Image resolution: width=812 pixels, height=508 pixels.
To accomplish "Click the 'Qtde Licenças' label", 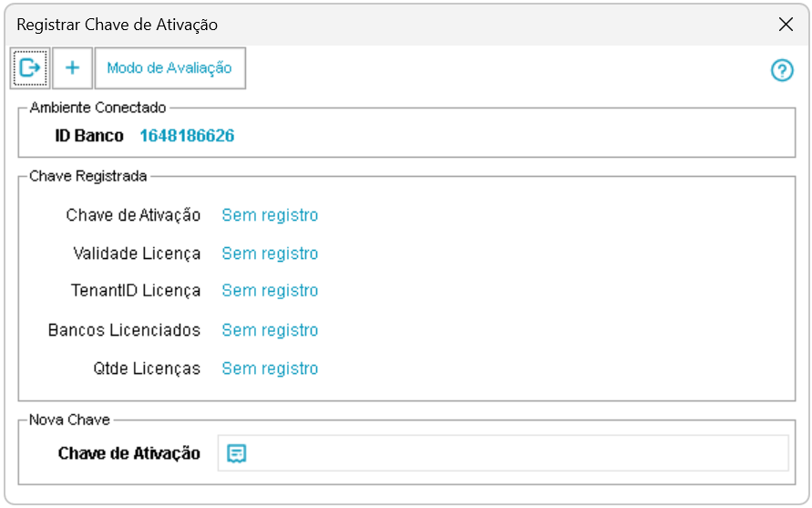I will point(147,368).
